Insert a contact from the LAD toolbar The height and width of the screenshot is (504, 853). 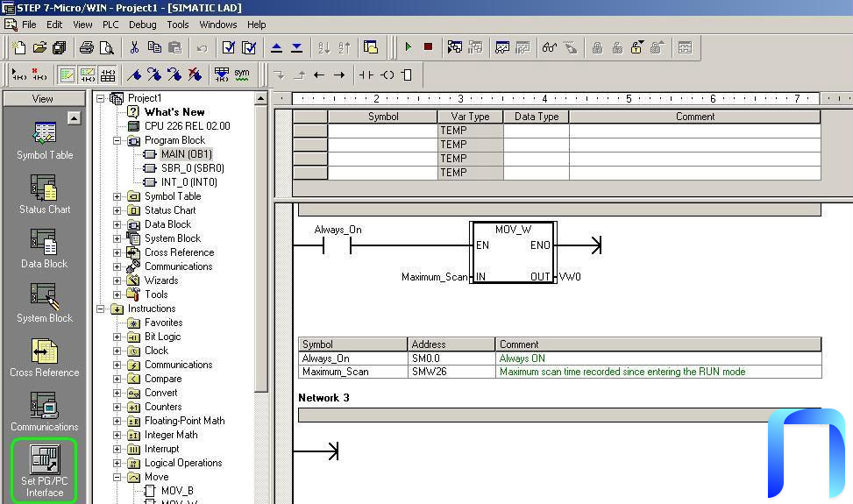pyautogui.click(x=366, y=75)
